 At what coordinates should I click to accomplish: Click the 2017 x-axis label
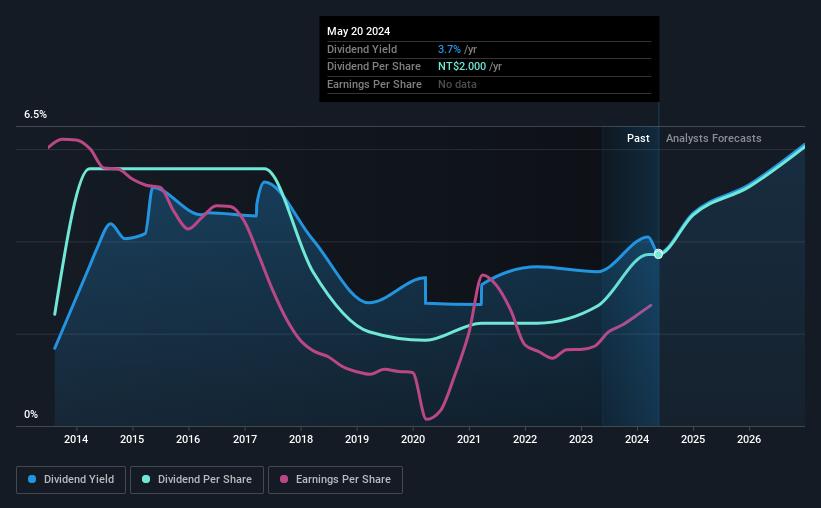pos(245,439)
